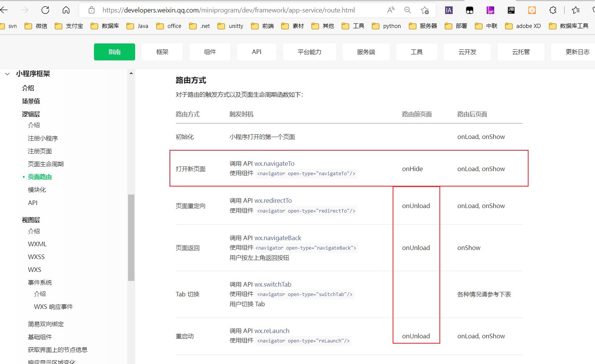Screen dimensions: 595x364
Task: Open the zoom out magnifier icon
Action: tap(408, 10)
